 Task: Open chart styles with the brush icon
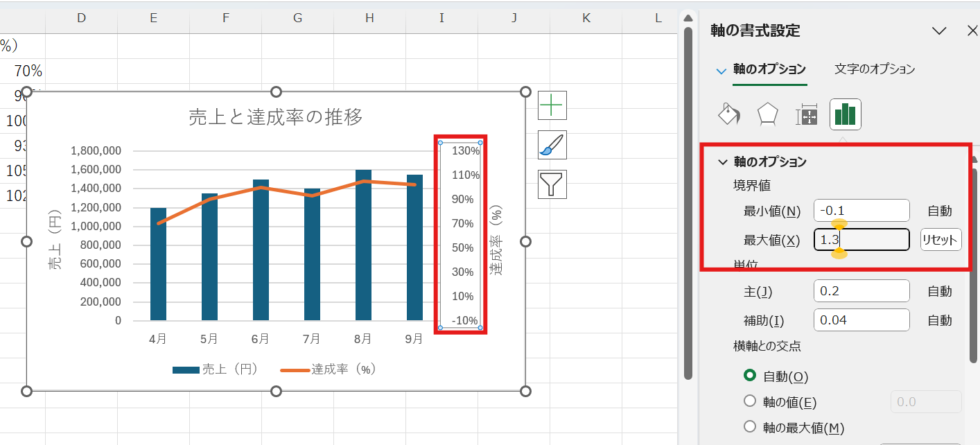(x=552, y=145)
